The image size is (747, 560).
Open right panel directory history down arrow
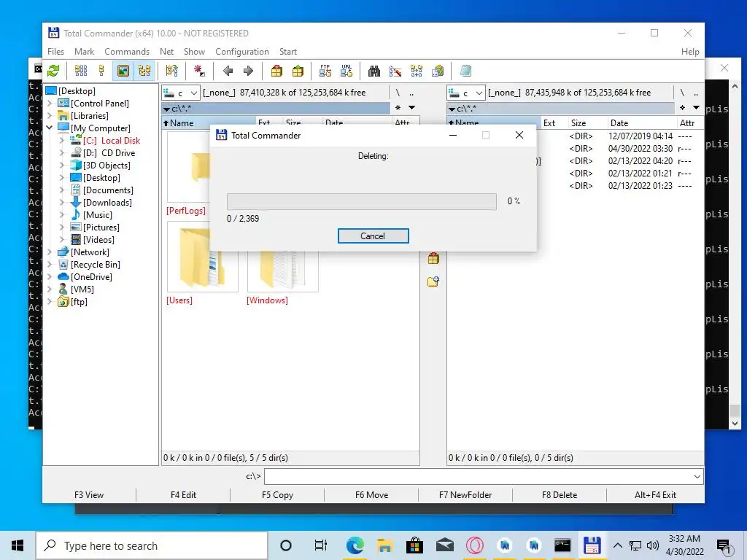pyautogui.click(x=696, y=108)
